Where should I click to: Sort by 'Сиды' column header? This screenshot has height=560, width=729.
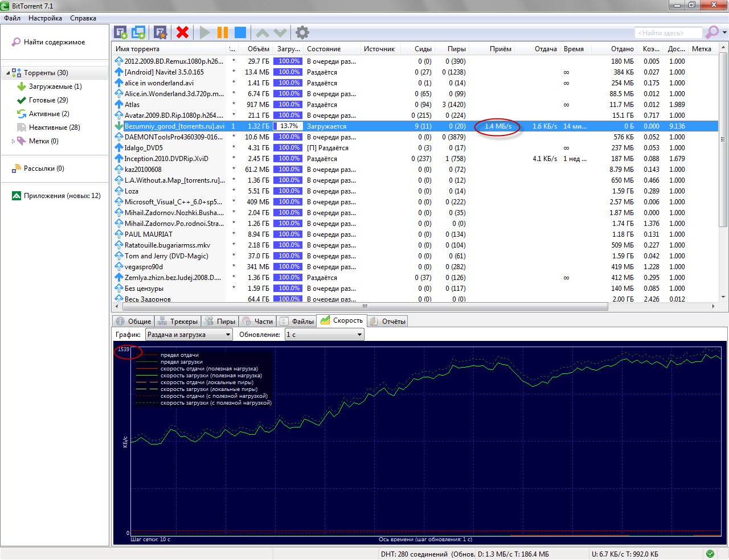coord(417,49)
